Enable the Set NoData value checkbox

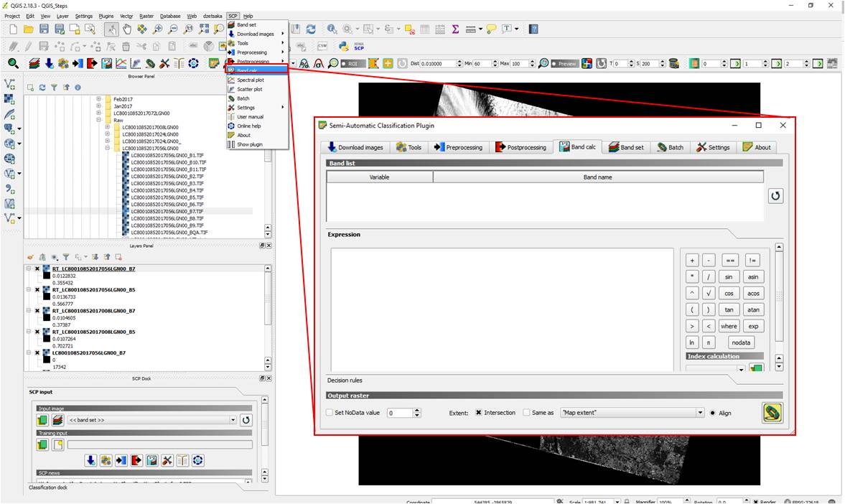tap(330, 413)
